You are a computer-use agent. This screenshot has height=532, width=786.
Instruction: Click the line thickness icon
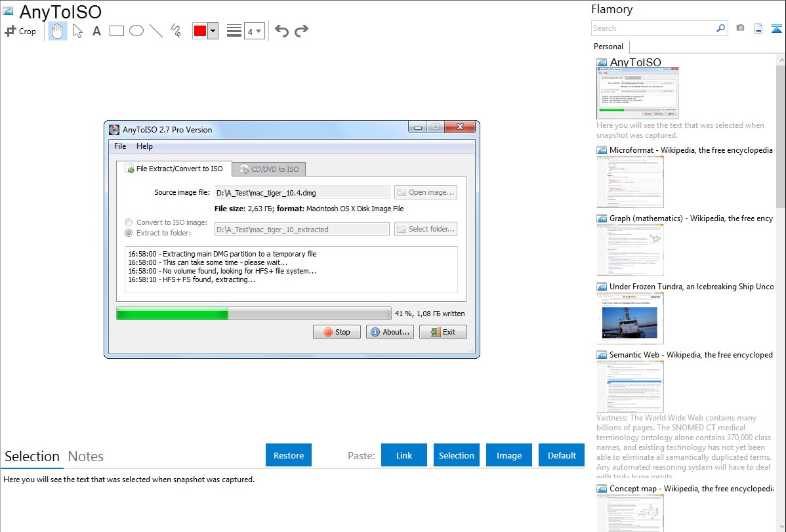click(x=234, y=31)
